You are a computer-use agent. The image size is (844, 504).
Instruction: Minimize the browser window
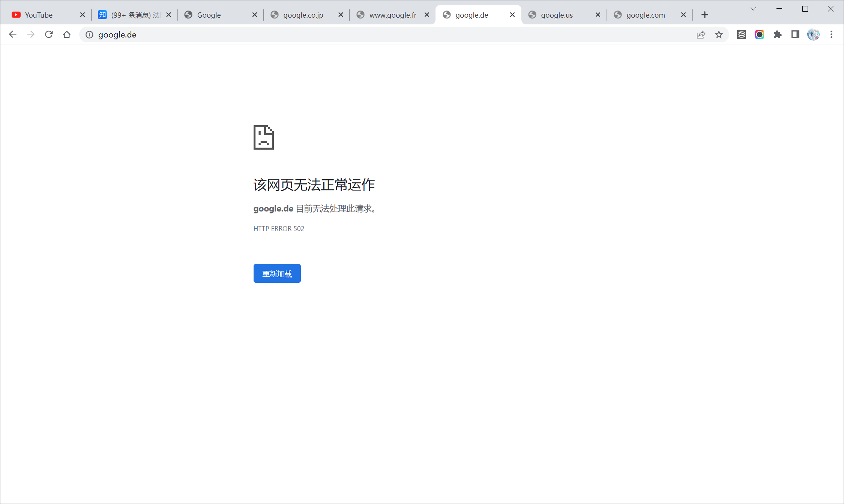pyautogui.click(x=779, y=9)
